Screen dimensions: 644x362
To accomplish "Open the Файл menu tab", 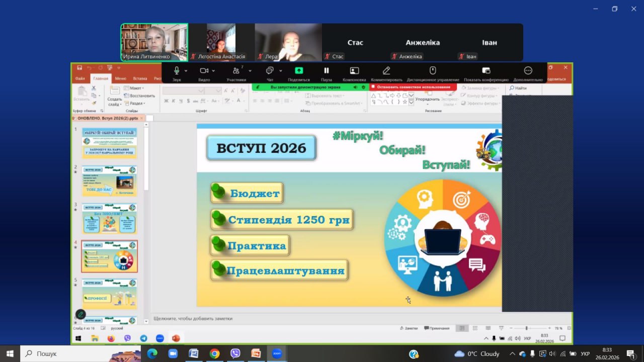I will pyautogui.click(x=80, y=78).
